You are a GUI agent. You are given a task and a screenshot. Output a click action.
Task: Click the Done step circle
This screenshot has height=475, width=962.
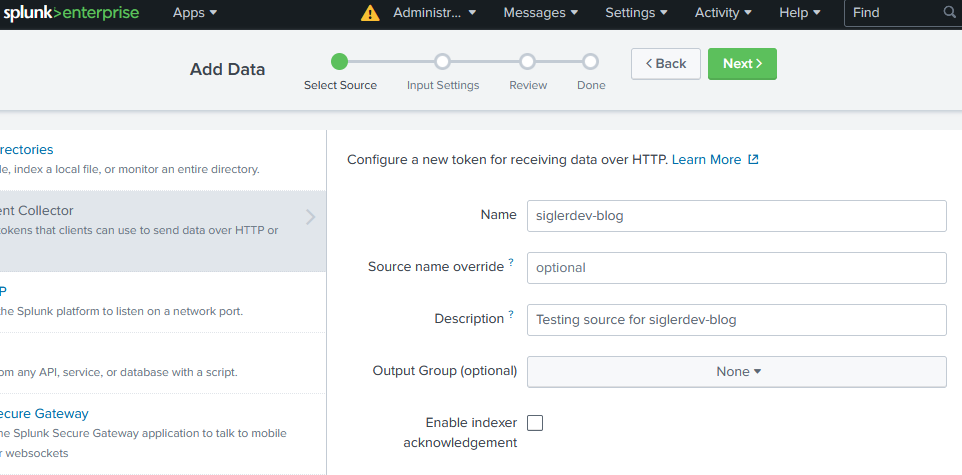coord(590,61)
